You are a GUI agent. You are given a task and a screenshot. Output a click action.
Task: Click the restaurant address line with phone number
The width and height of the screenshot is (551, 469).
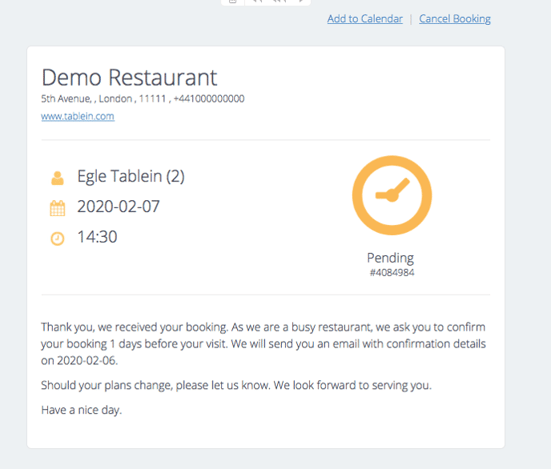[143, 99]
